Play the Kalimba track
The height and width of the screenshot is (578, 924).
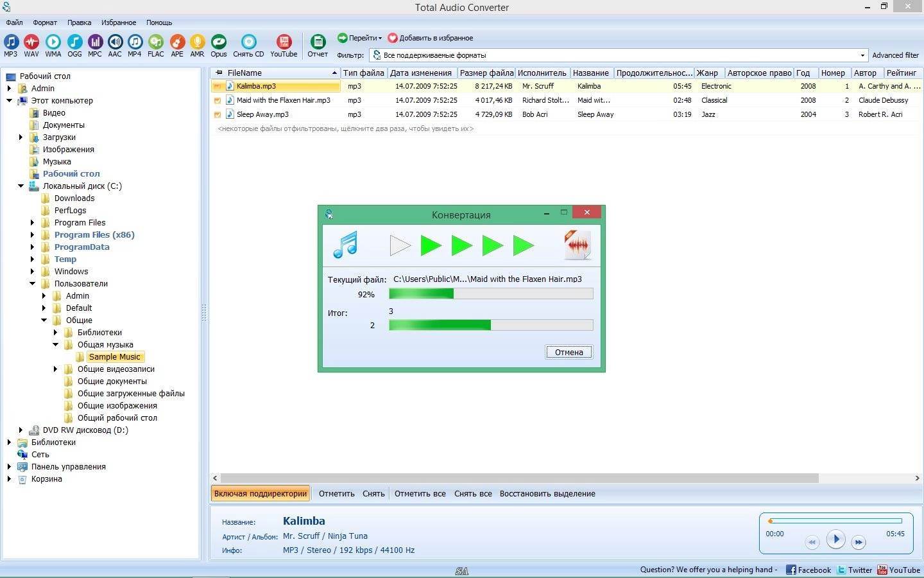tap(835, 539)
